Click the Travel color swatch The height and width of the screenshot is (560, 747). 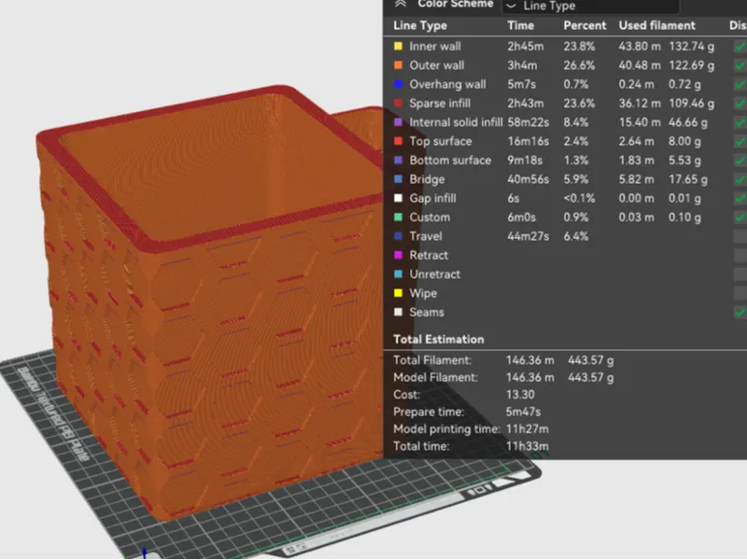399,236
